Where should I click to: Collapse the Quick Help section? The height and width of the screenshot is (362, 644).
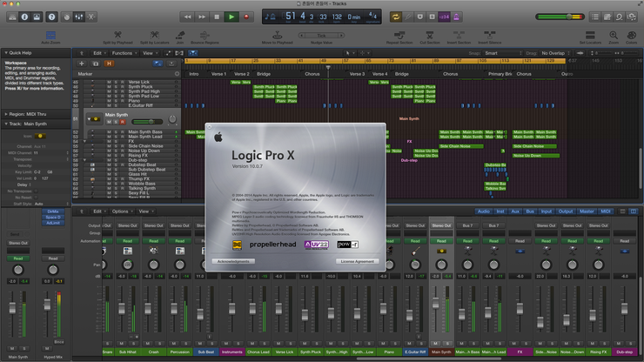[6, 52]
